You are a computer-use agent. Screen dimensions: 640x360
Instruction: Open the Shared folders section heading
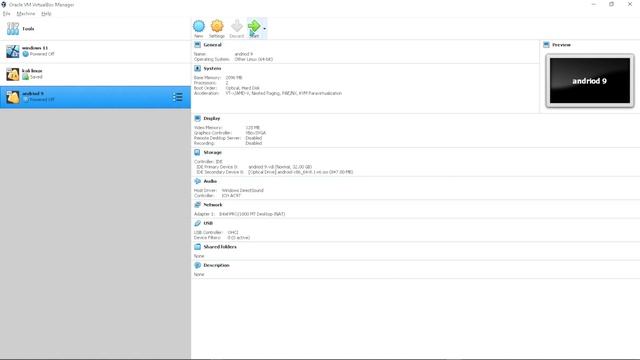tap(220, 247)
